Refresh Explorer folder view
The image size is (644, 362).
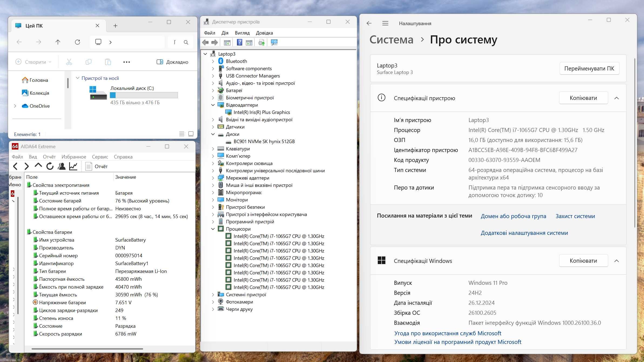[77, 42]
